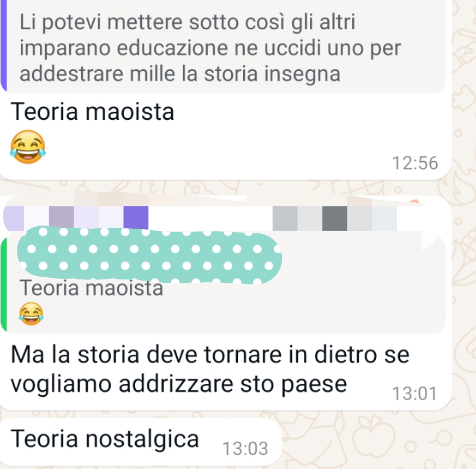
Task: Tap the 13:01 timestamp
Action: pos(414,394)
